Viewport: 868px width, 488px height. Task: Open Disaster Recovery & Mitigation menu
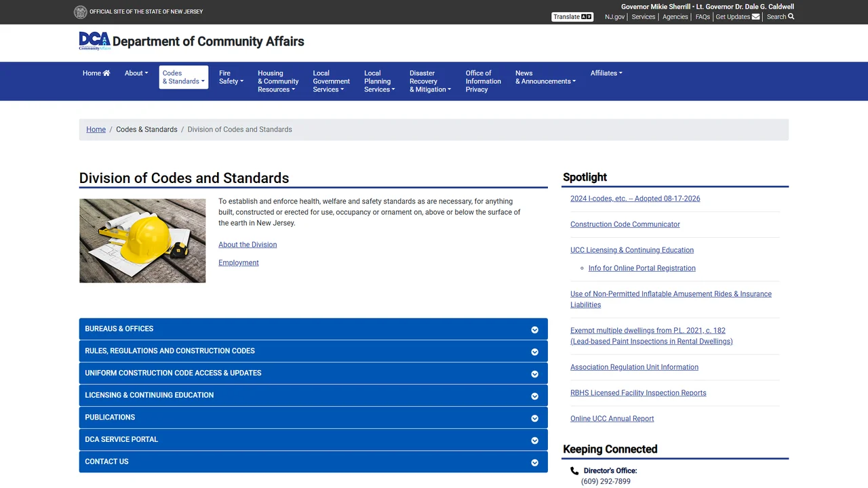click(x=430, y=81)
